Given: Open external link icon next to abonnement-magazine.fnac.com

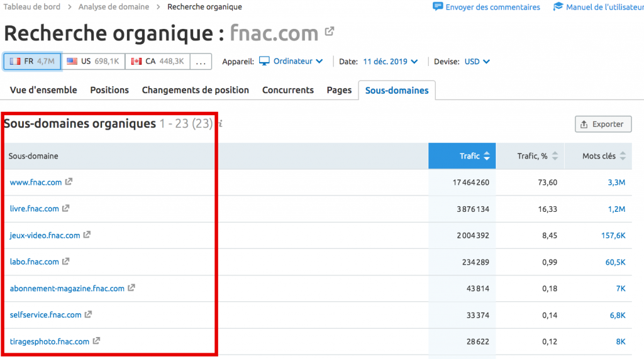Looking at the screenshot, I should click(131, 287).
